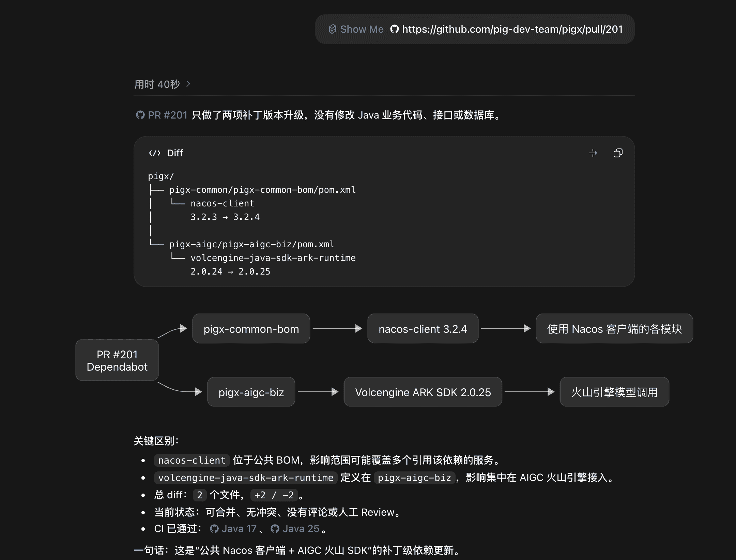Click the 3.2.3 → 3.2.4 version line
The width and height of the screenshot is (736, 560).
coord(225,217)
